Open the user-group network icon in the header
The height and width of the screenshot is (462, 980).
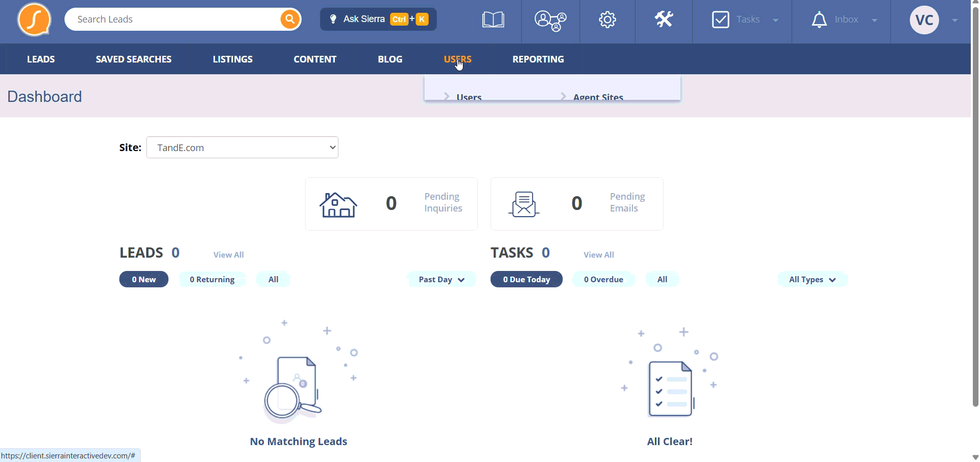pyautogui.click(x=550, y=20)
